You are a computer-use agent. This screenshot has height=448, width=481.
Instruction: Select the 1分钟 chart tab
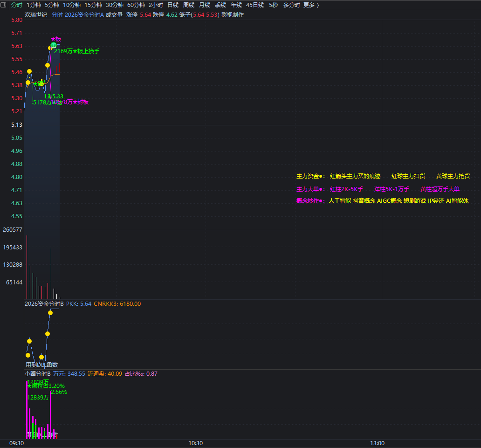pos(34,5)
